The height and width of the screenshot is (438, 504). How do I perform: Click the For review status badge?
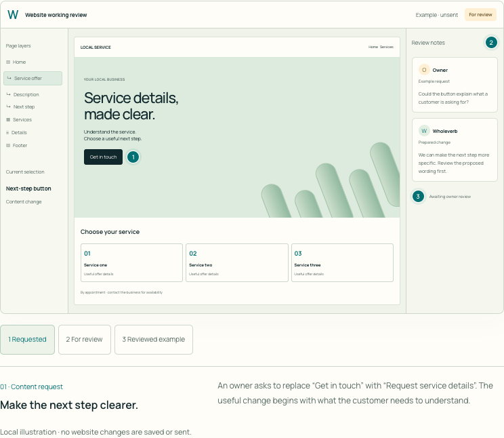tap(480, 15)
